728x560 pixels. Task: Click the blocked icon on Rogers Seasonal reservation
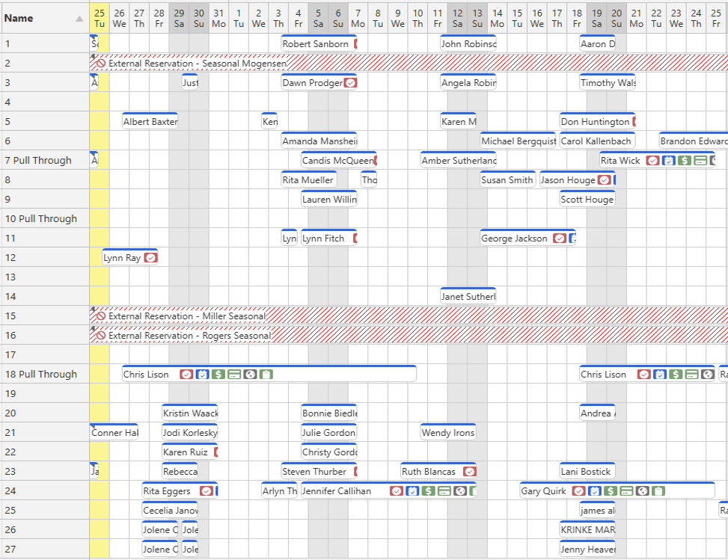[x=101, y=336]
